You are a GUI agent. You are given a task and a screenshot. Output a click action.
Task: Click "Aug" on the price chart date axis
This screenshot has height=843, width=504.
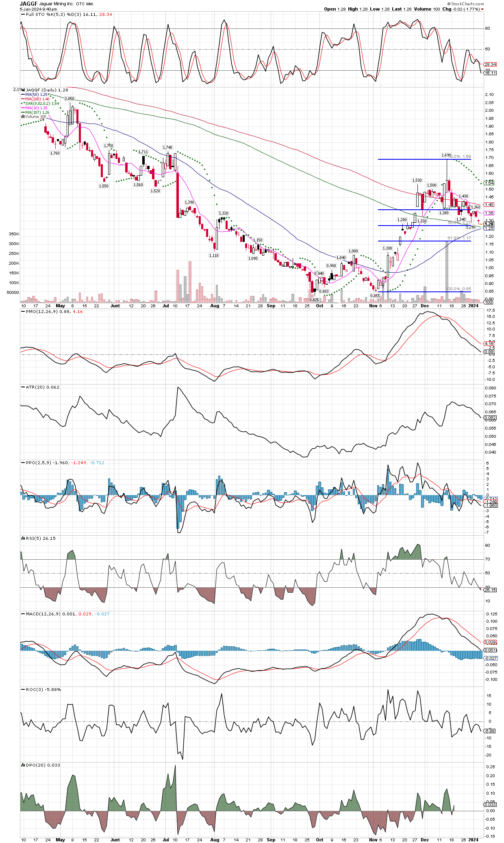215,306
